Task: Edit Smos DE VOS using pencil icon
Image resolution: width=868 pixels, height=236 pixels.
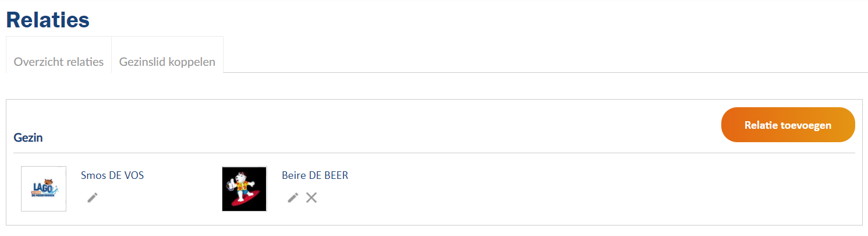Action: [93, 198]
